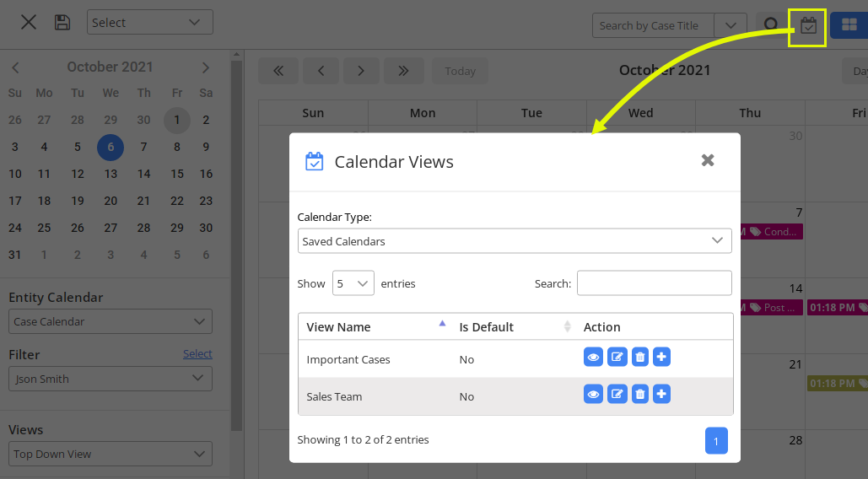This screenshot has width=868, height=479.
Task: Close the Calendar Views dialog
Action: coord(708,160)
